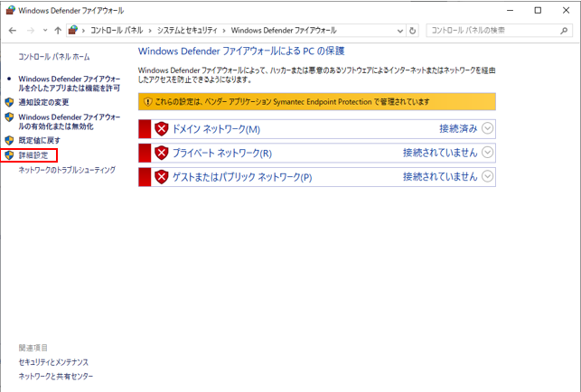Expand ドメイン ネットワーク section chevron
Viewport: 581px width, 392px height.
(487, 128)
